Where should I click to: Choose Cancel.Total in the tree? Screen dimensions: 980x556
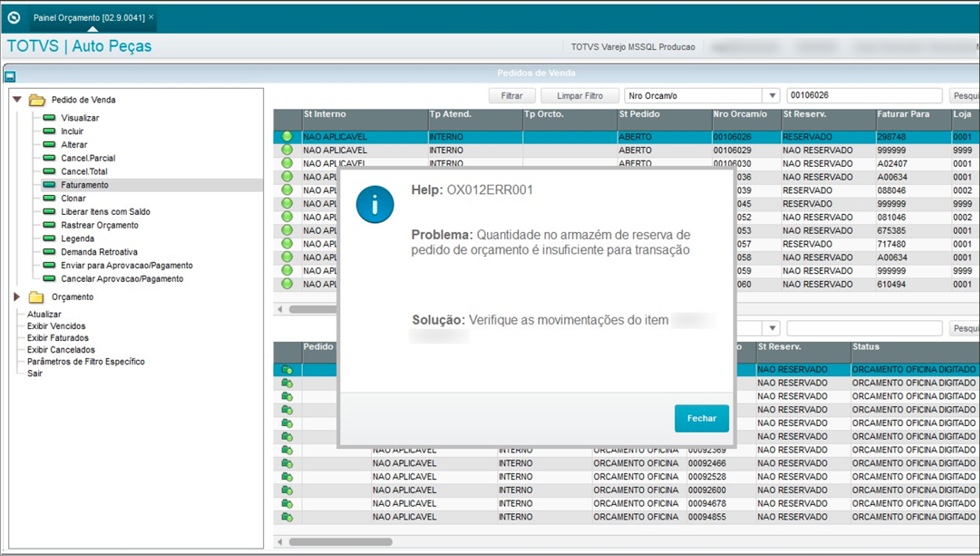point(84,172)
